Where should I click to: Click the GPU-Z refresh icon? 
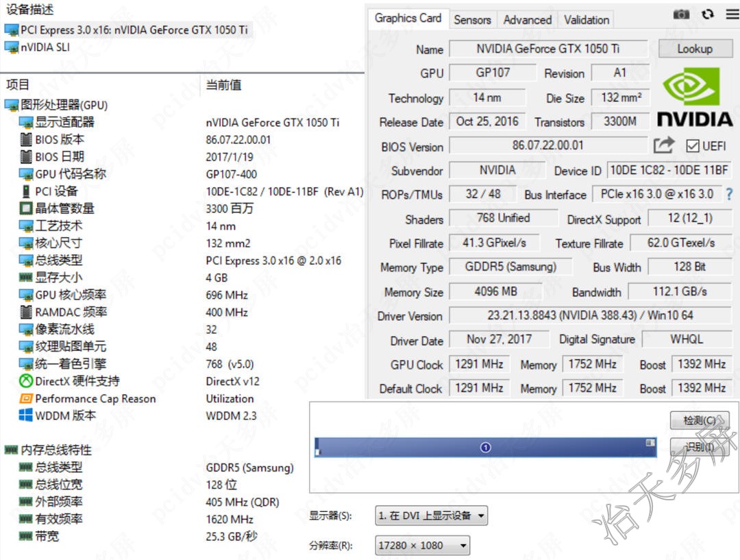707,14
